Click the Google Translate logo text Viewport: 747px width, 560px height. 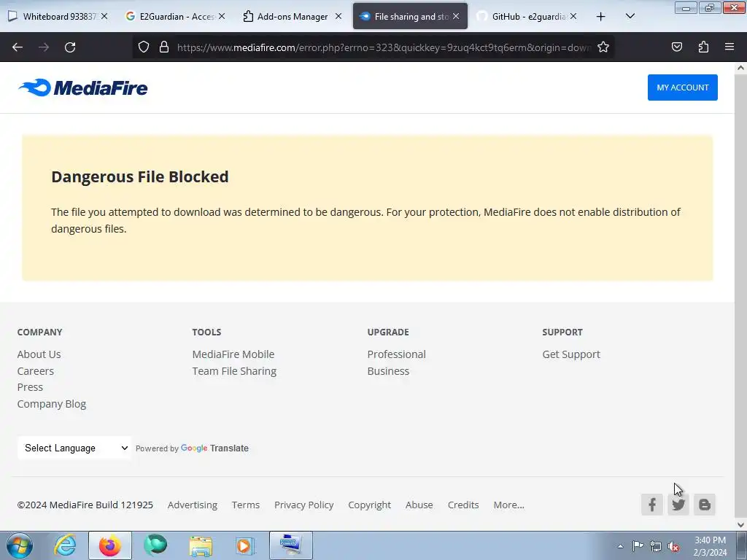(214, 448)
